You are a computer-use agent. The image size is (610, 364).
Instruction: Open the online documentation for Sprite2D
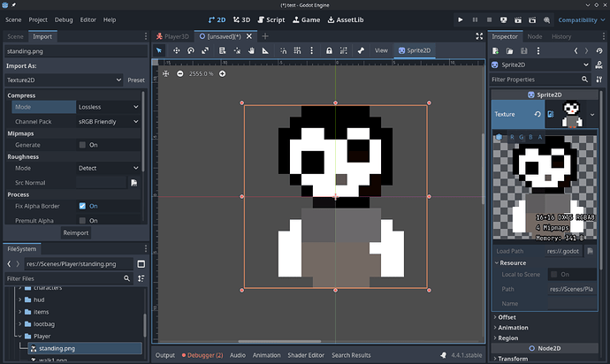click(x=599, y=65)
